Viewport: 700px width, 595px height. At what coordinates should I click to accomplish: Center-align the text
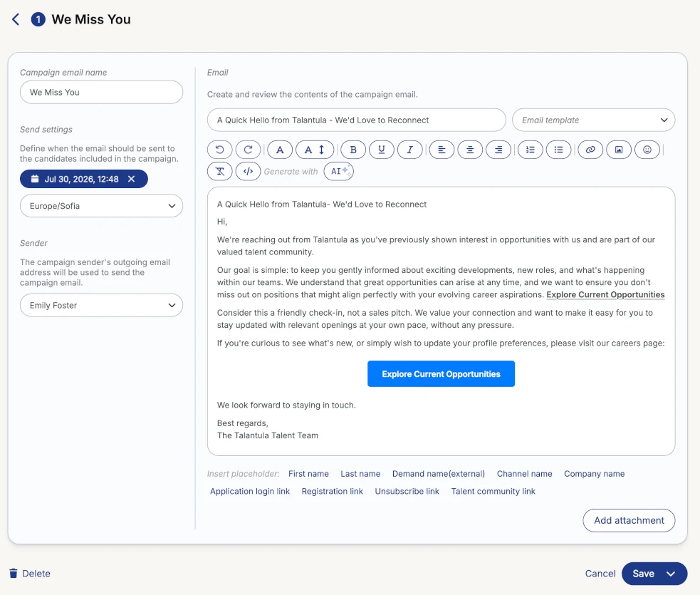tap(470, 150)
